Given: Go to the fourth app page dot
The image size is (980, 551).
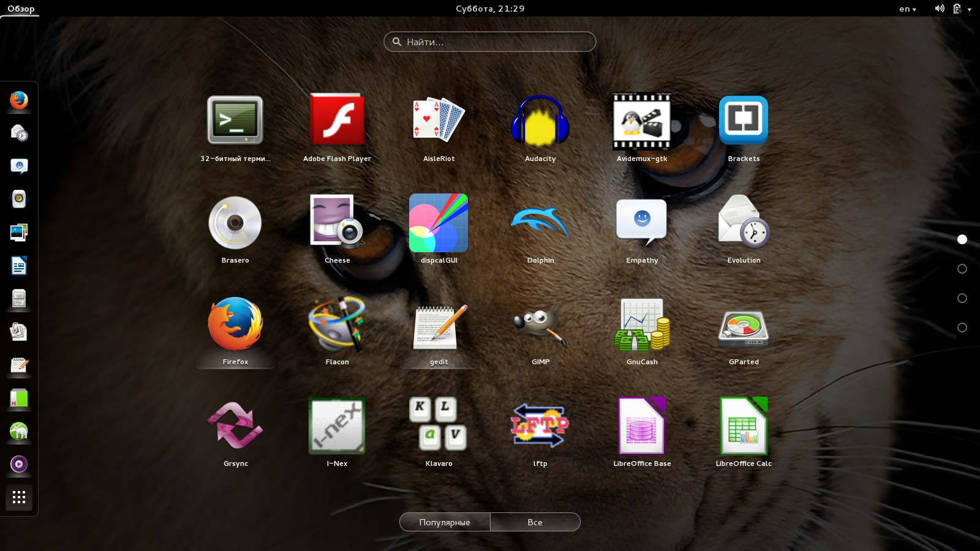Looking at the screenshot, I should (962, 328).
